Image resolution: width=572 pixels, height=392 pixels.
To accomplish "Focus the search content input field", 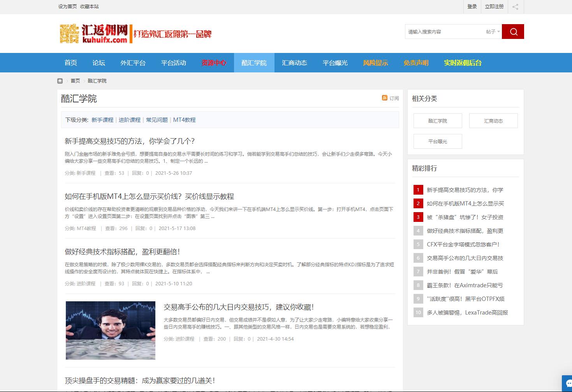I will [444, 32].
